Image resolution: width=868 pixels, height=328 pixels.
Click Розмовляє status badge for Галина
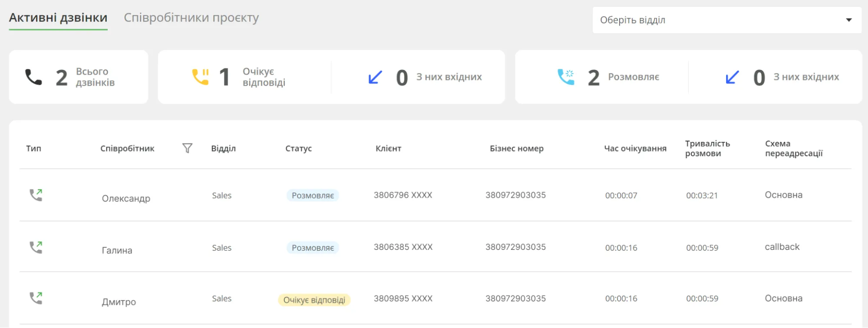click(313, 248)
